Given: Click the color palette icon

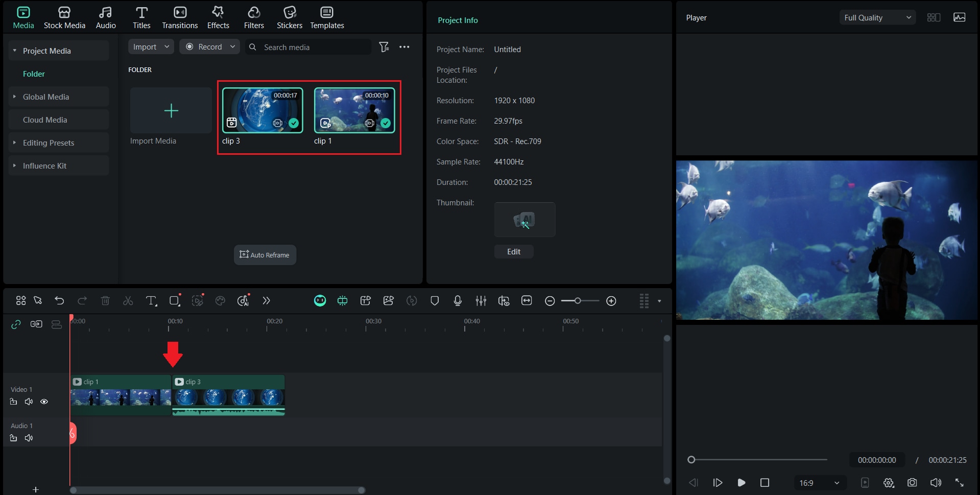Looking at the screenshot, I should pos(220,301).
